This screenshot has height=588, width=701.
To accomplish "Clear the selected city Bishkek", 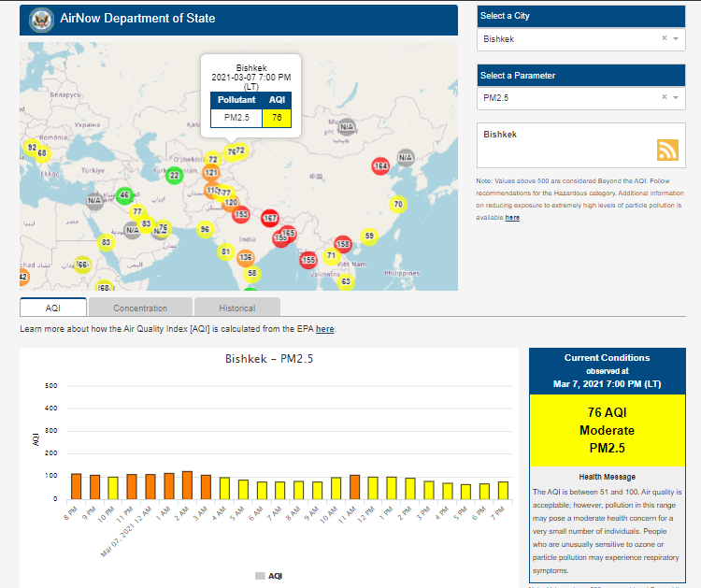I will click(665, 38).
